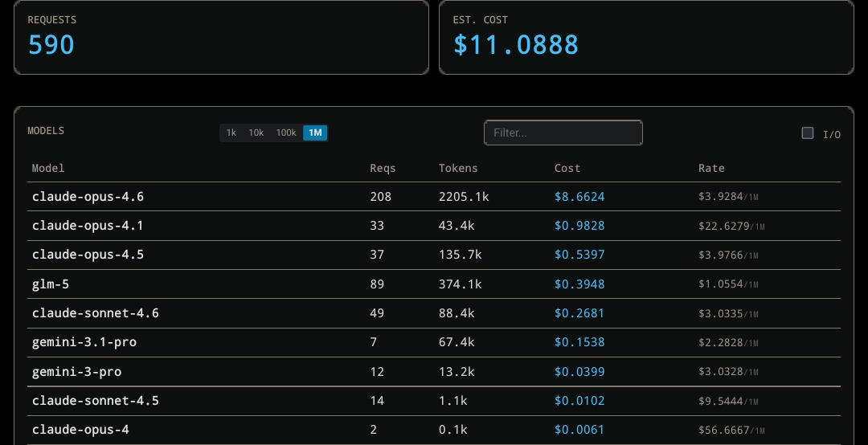The width and height of the screenshot is (868, 445).
Task: Click the 67.4k tokens value
Action: tap(457, 342)
